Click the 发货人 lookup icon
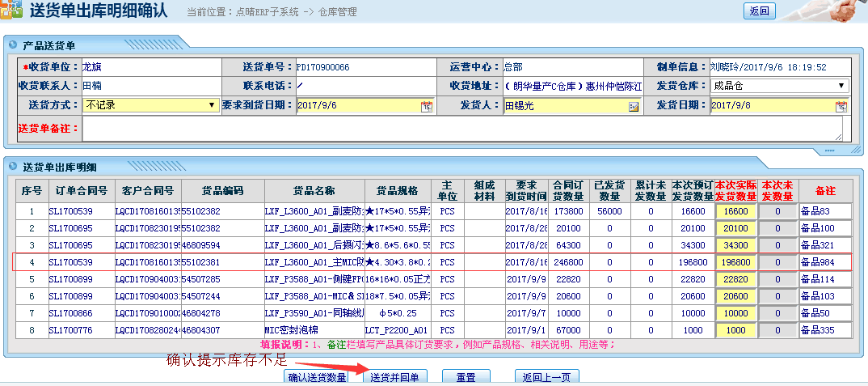 point(634,106)
